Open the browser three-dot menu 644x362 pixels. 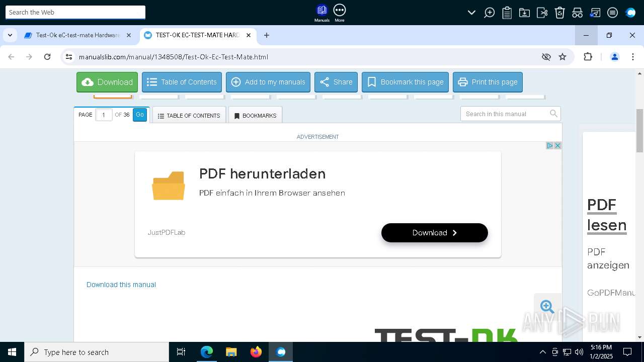[632, 57]
